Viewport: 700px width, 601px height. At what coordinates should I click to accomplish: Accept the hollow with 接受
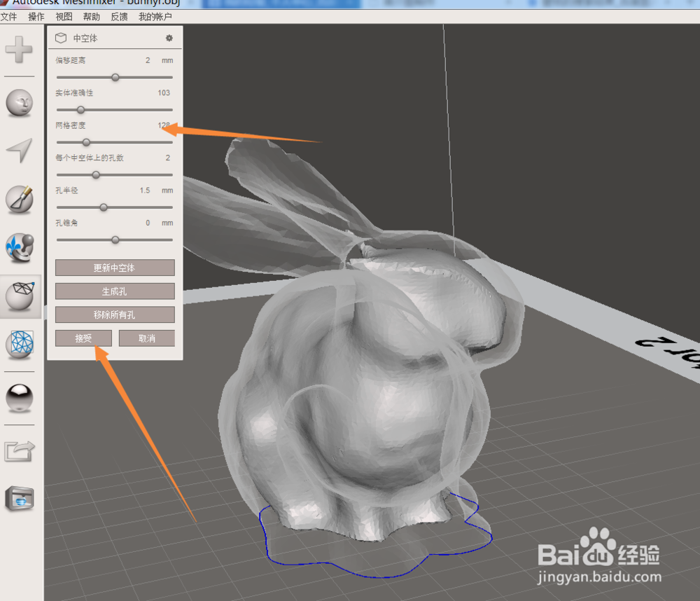click(x=83, y=338)
